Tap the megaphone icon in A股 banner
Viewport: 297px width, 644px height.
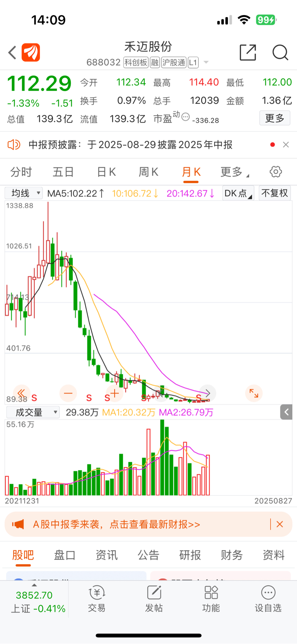18,524
